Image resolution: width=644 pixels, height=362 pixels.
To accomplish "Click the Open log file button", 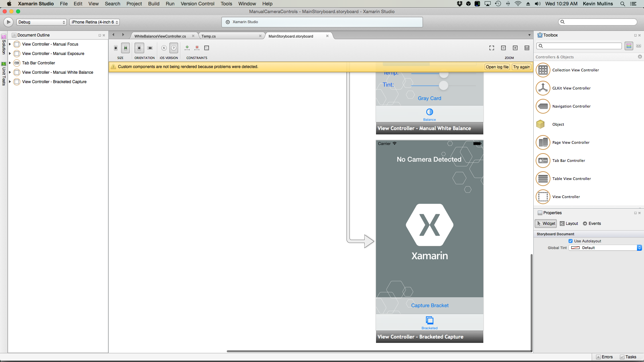I will [497, 67].
